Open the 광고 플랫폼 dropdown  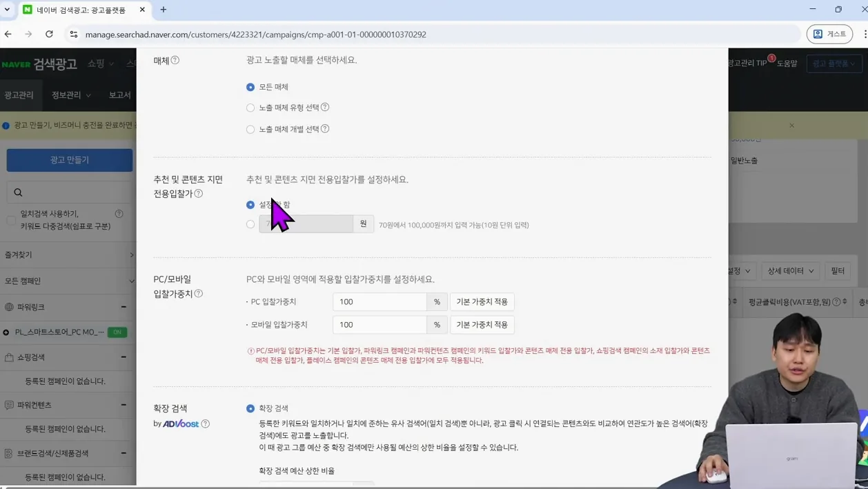(x=834, y=63)
